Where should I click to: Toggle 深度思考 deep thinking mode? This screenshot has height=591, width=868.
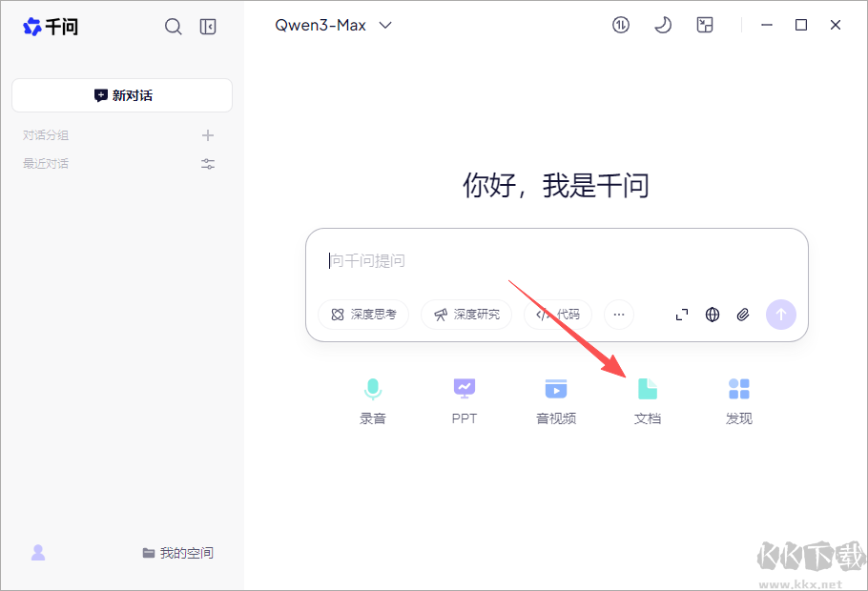363,315
